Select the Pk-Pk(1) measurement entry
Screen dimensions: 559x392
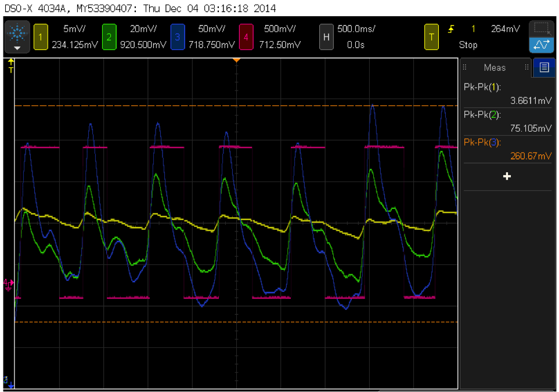pyautogui.click(x=507, y=93)
